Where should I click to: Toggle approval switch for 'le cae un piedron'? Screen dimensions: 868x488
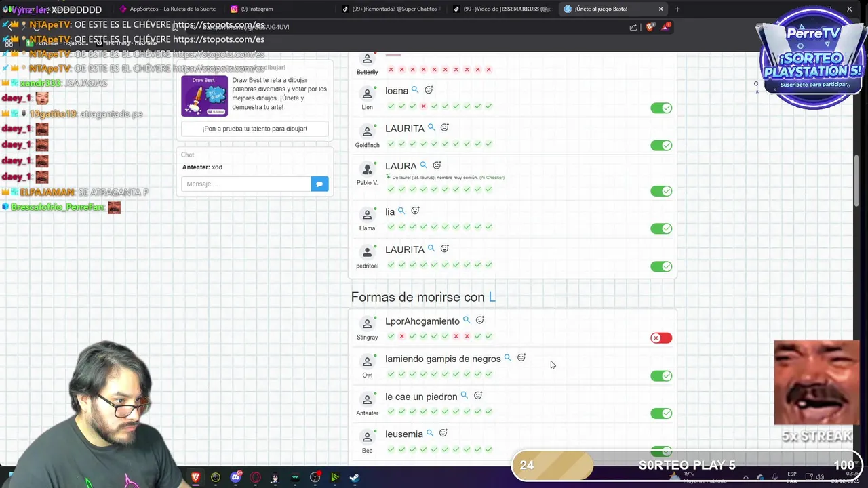661,413
